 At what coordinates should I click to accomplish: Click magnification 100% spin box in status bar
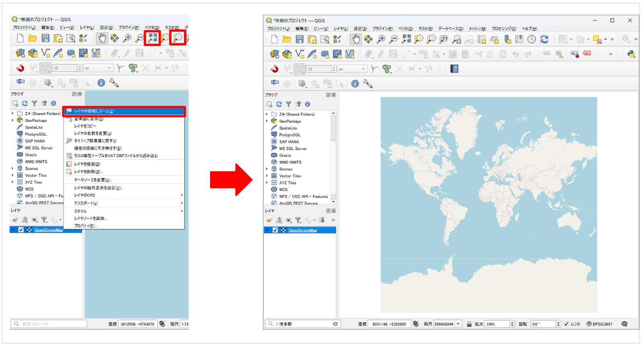[x=500, y=324]
